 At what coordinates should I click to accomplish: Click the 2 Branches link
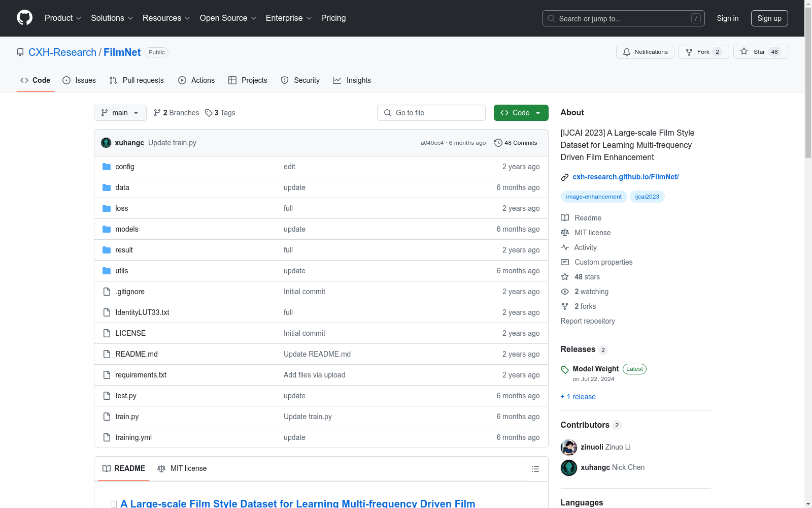(177, 113)
